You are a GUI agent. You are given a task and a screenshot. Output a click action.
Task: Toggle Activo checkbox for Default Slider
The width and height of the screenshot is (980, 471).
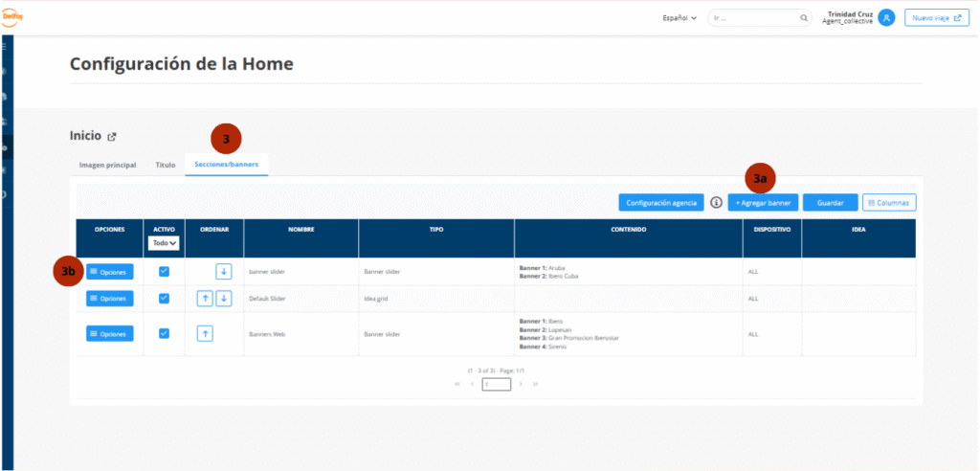(164, 299)
